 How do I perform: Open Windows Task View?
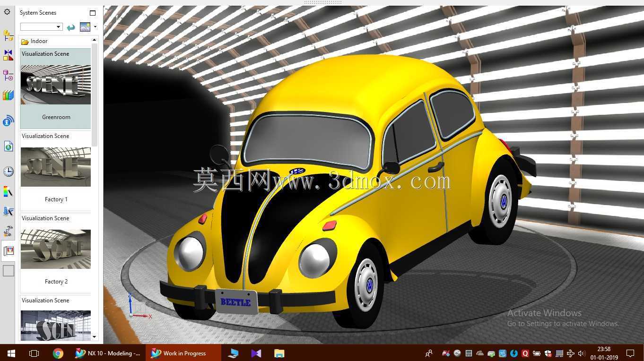34,353
